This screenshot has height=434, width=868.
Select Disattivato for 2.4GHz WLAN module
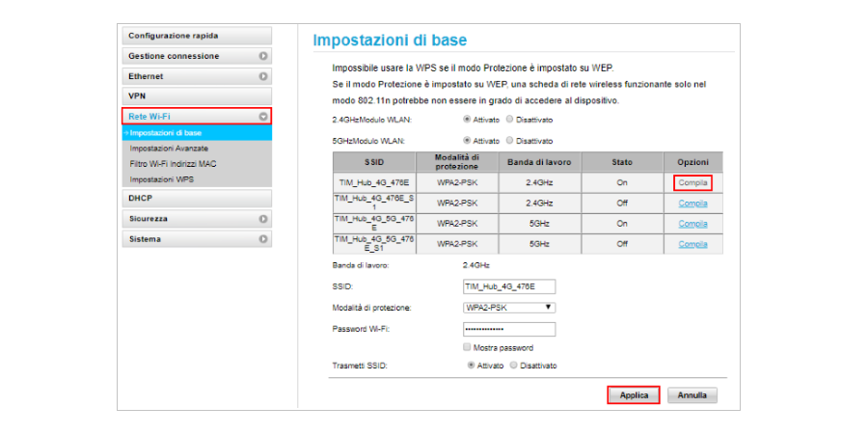tap(510, 119)
